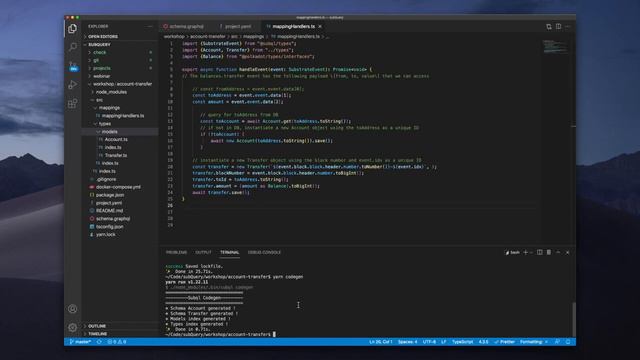640x360 pixels.
Task: Close the mappingHandlers.ts tab
Action: tap(320, 27)
